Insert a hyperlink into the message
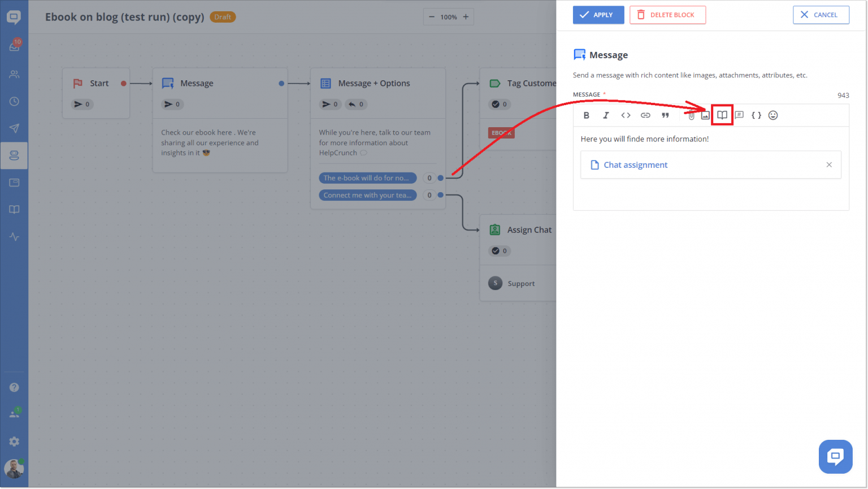The width and height of the screenshot is (868, 489). [645, 115]
